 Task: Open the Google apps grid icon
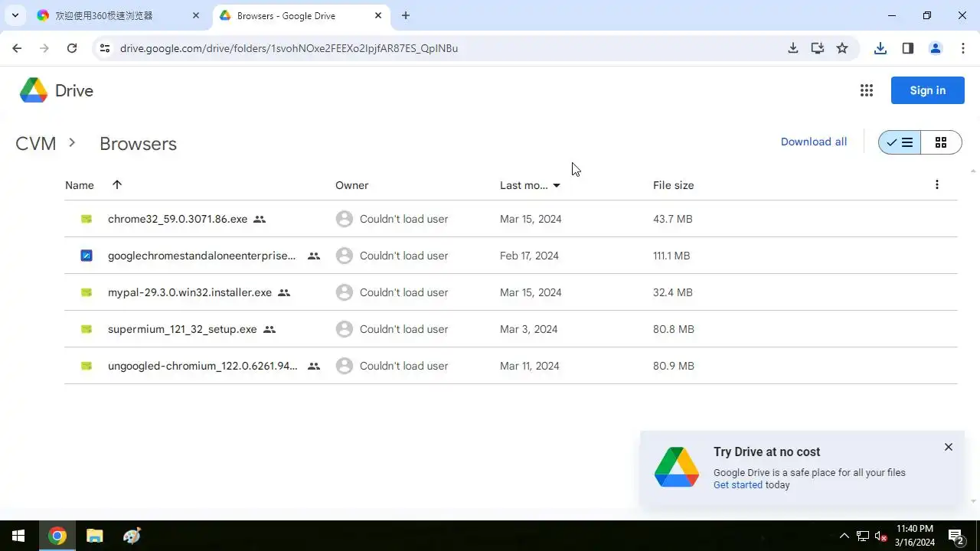pyautogui.click(x=867, y=90)
